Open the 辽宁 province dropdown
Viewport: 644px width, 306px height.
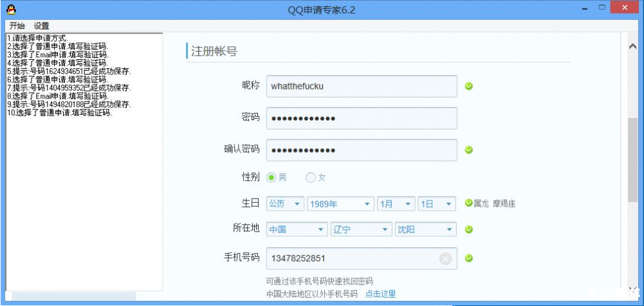(361, 229)
